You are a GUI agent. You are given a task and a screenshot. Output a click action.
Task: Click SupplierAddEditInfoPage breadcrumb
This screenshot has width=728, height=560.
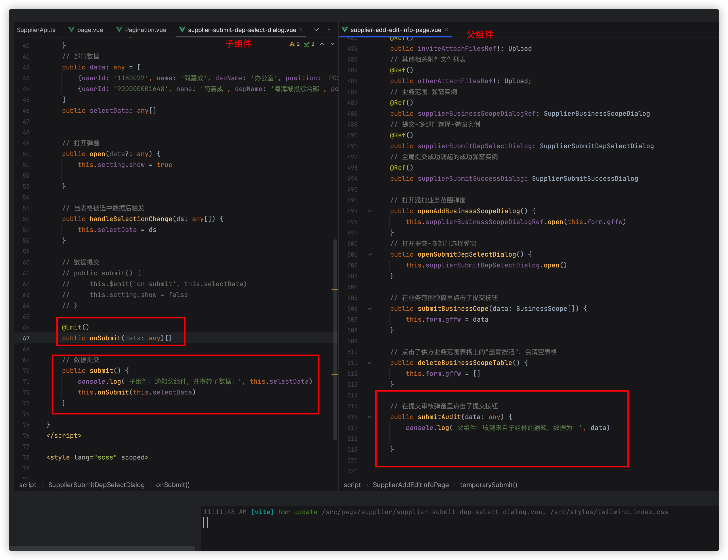[411, 485]
